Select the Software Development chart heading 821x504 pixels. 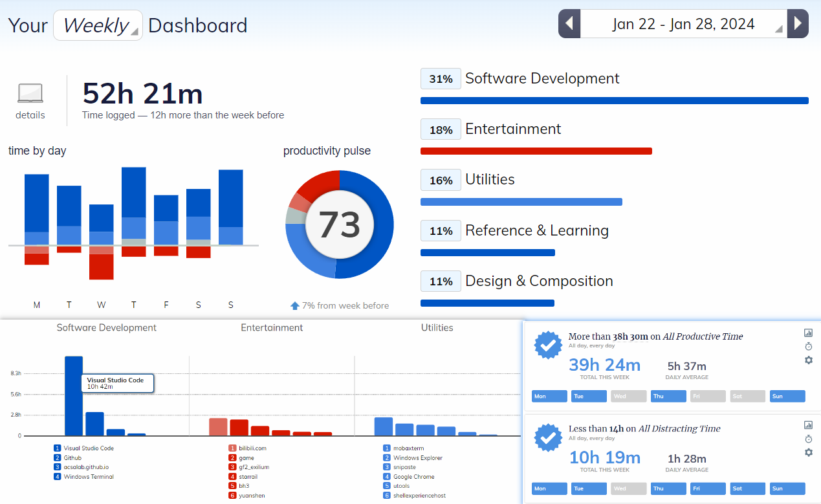coord(107,328)
